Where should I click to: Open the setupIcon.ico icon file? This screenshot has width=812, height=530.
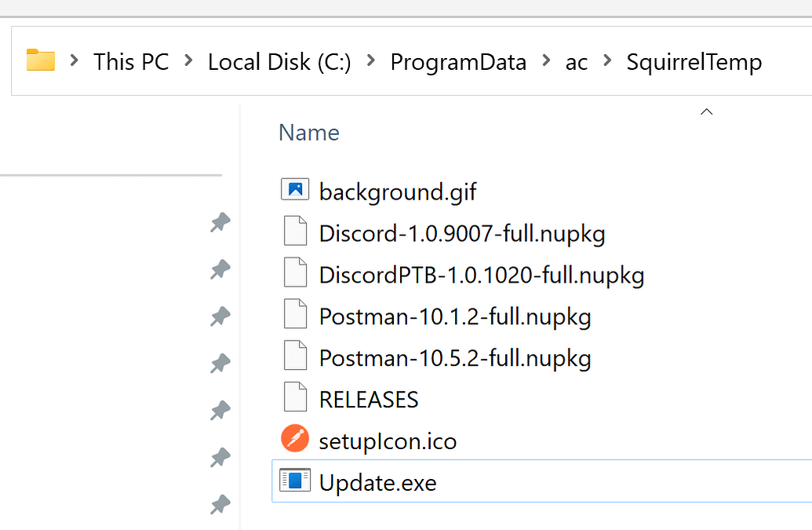(x=295, y=440)
